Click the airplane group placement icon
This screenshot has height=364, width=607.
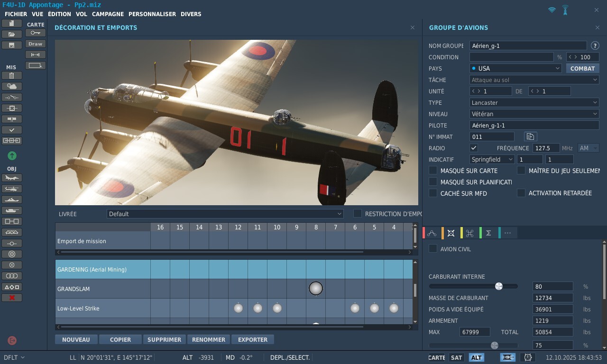point(12,178)
